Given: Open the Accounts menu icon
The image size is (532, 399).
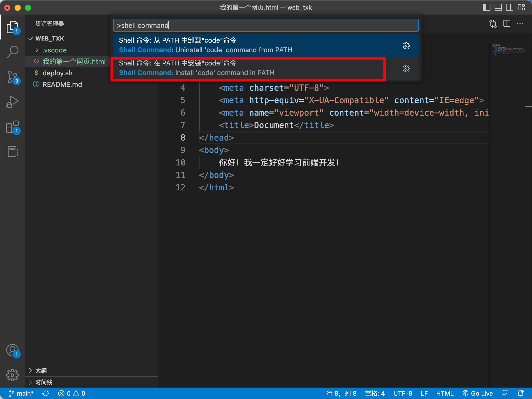Looking at the screenshot, I should 12,351.
